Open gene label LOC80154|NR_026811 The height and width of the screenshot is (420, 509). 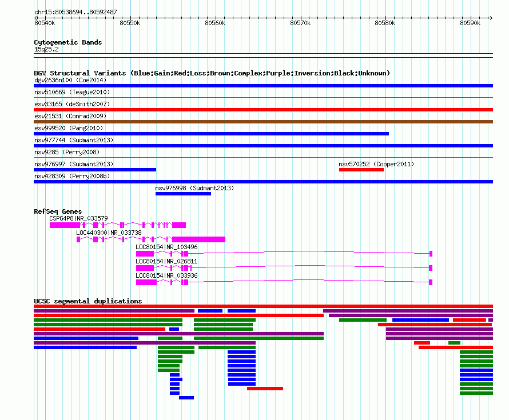pos(166,261)
